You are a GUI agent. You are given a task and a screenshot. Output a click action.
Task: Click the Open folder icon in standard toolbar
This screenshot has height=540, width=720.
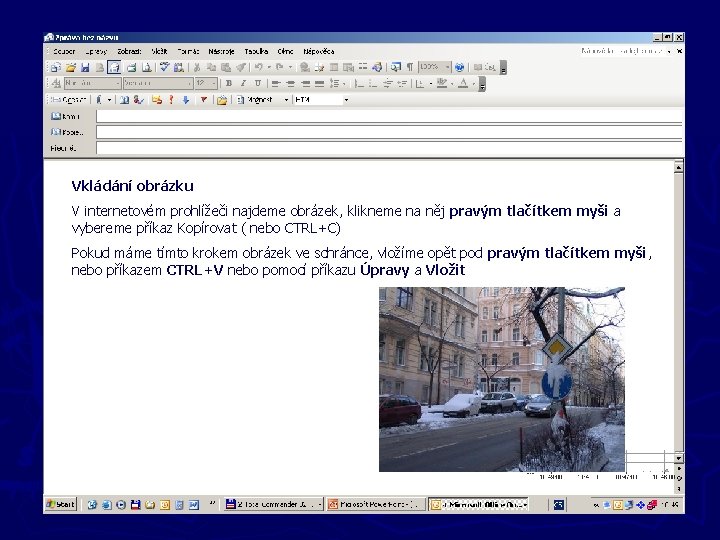[x=70, y=68]
